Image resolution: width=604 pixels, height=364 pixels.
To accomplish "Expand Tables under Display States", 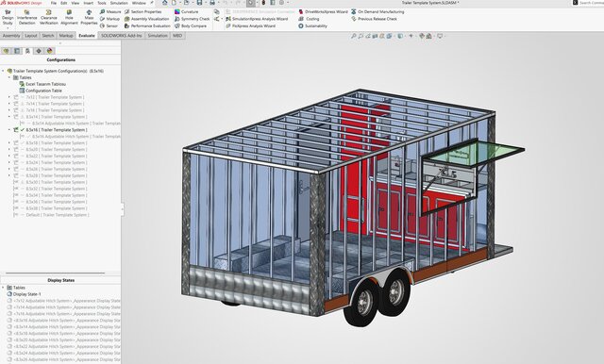I will [x=3, y=288].
